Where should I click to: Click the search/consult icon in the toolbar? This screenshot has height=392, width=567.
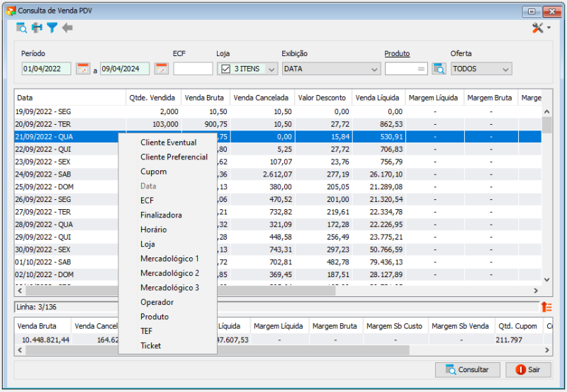21,28
